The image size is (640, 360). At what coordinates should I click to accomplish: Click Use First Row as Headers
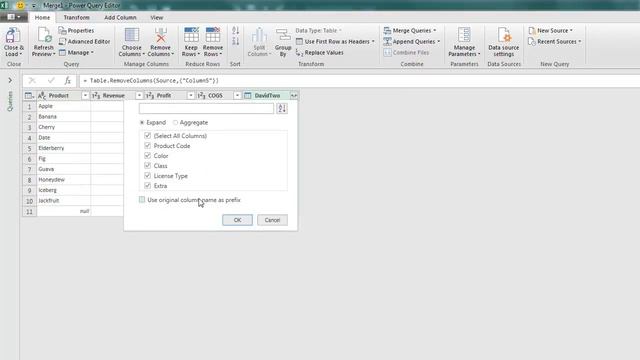[335, 42]
